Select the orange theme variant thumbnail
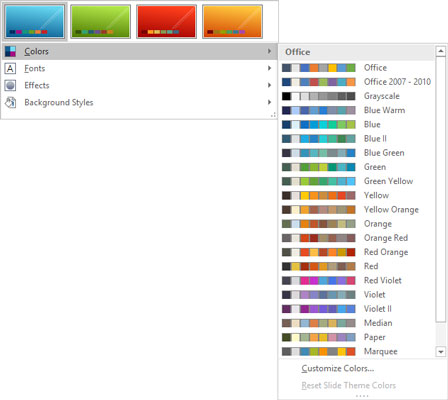The image size is (448, 400). coord(232,22)
